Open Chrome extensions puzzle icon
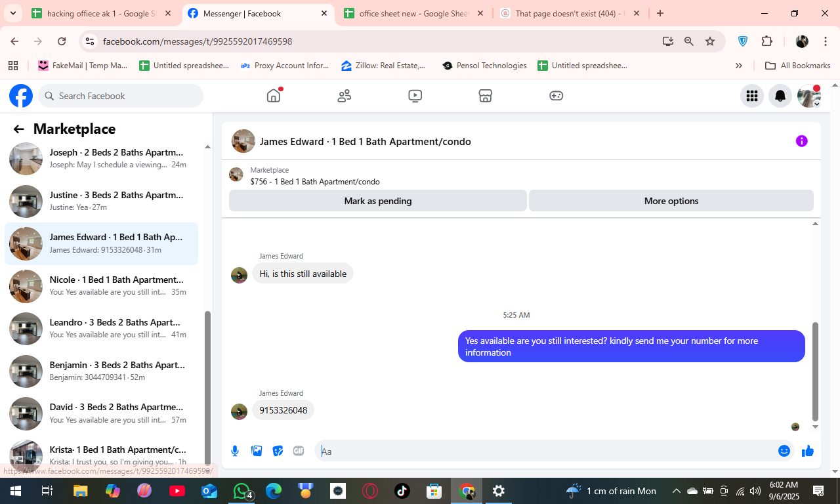 (x=766, y=41)
